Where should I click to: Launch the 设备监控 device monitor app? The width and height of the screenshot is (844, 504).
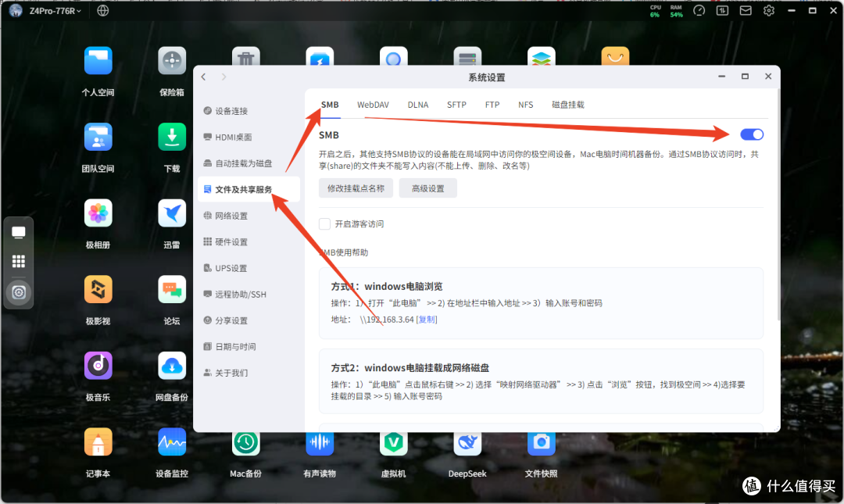pyautogui.click(x=172, y=442)
